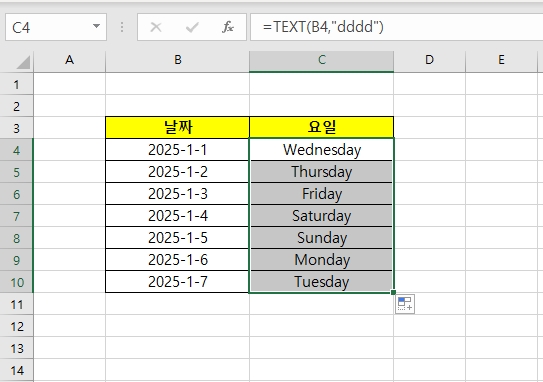Select the cell containing 2025-1-2
Image resolution: width=543 pixels, height=382 pixels.
[x=177, y=172]
